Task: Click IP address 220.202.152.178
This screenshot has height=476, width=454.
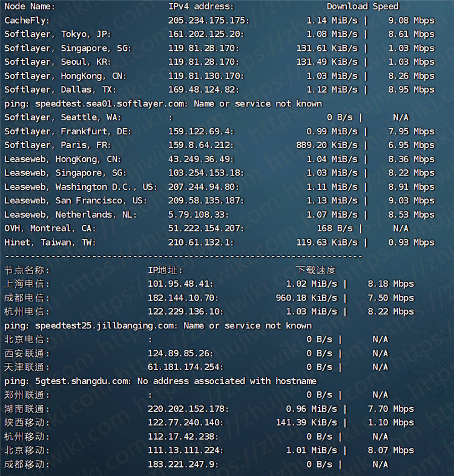Action: pyautogui.click(x=188, y=409)
